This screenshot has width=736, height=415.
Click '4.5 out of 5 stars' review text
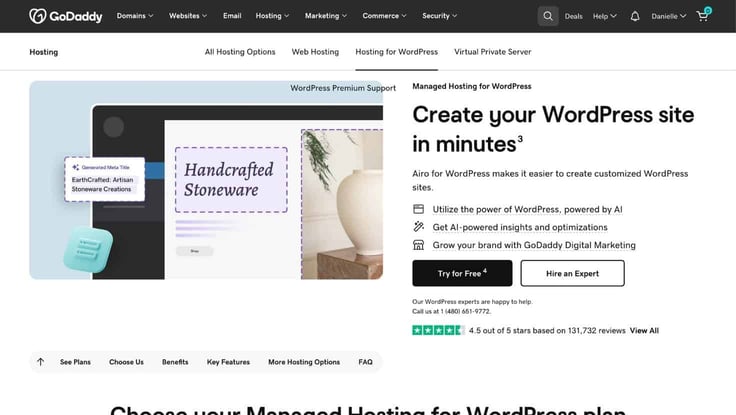tap(547, 330)
